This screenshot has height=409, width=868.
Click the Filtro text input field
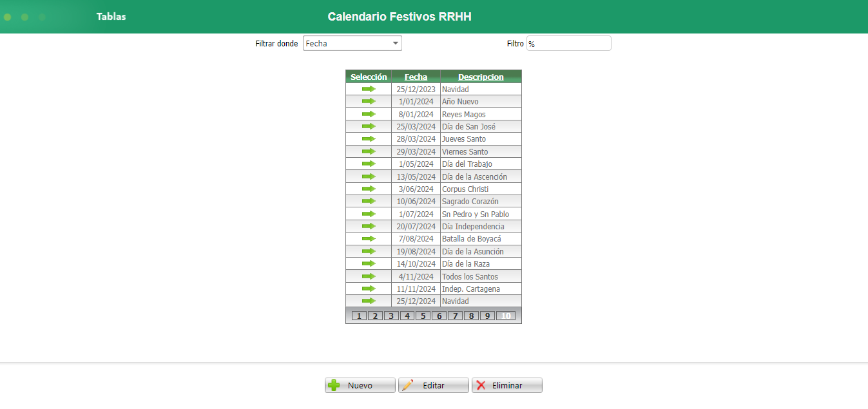(x=569, y=43)
